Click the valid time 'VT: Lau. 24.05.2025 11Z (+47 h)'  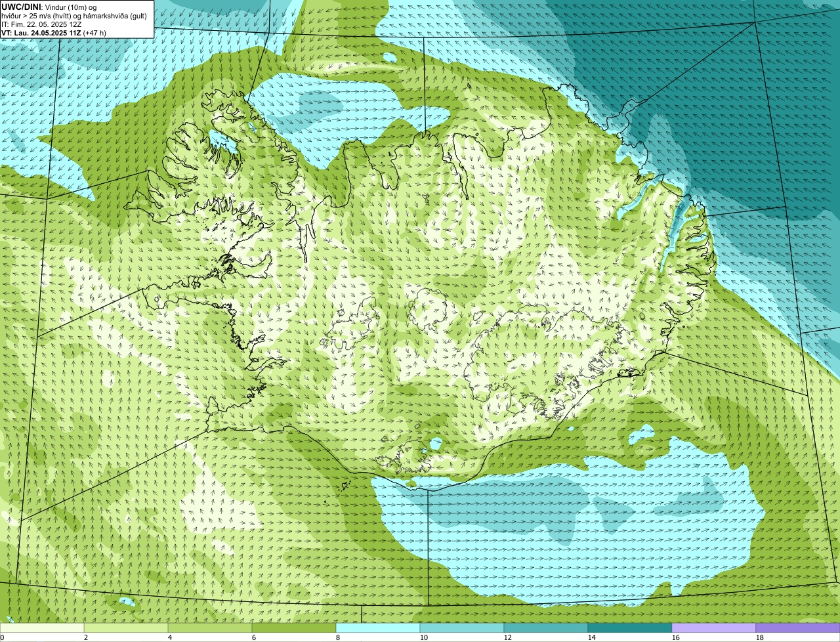54,33
